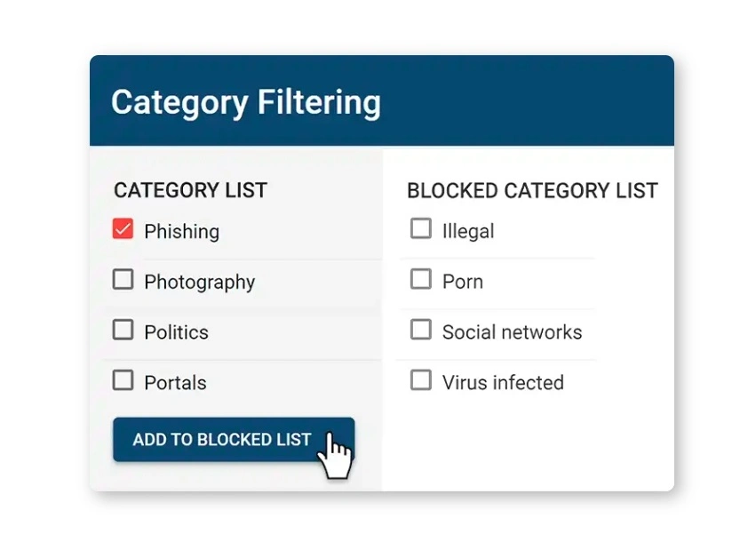Viewport: 756px width, 542px height.
Task: Select the Illegal checkbox
Action: 420,229
